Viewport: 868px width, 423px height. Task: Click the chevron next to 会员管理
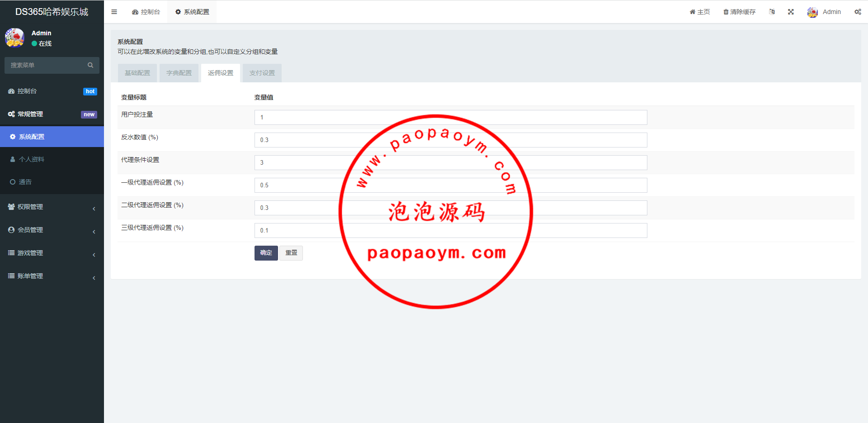(94, 232)
